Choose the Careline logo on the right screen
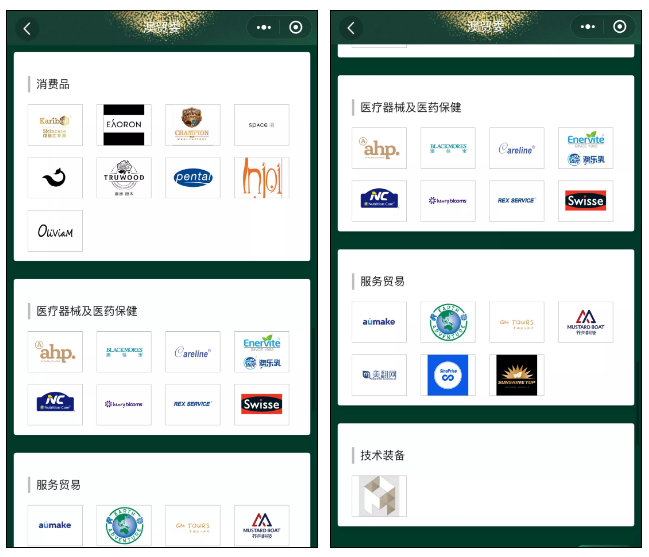The width and height of the screenshot is (649, 557). tap(517, 148)
